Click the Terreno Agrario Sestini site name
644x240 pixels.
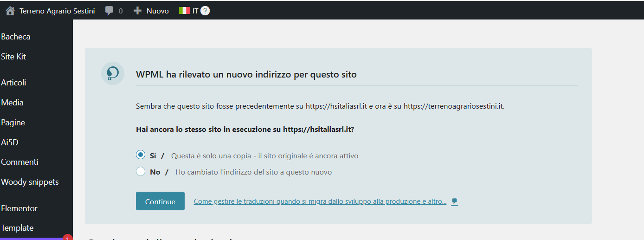coord(57,11)
